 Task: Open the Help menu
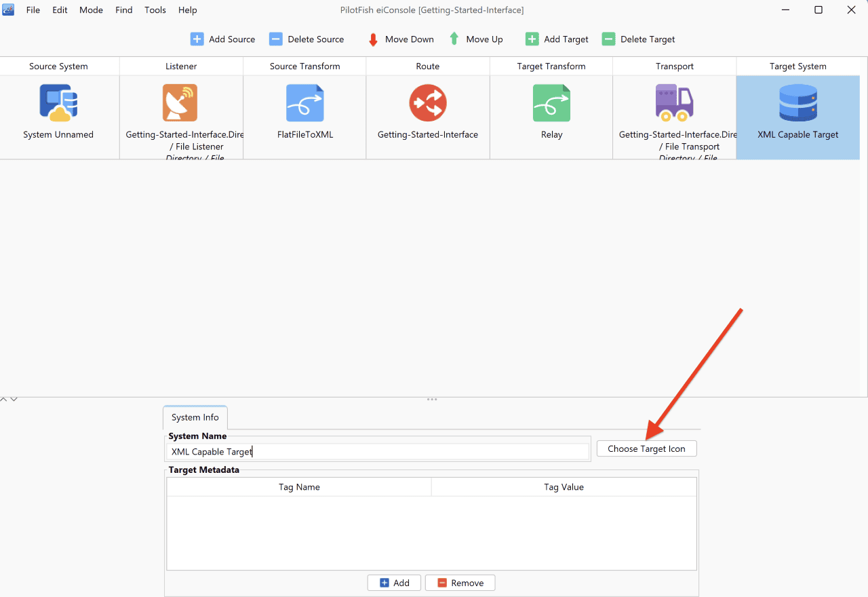point(188,10)
